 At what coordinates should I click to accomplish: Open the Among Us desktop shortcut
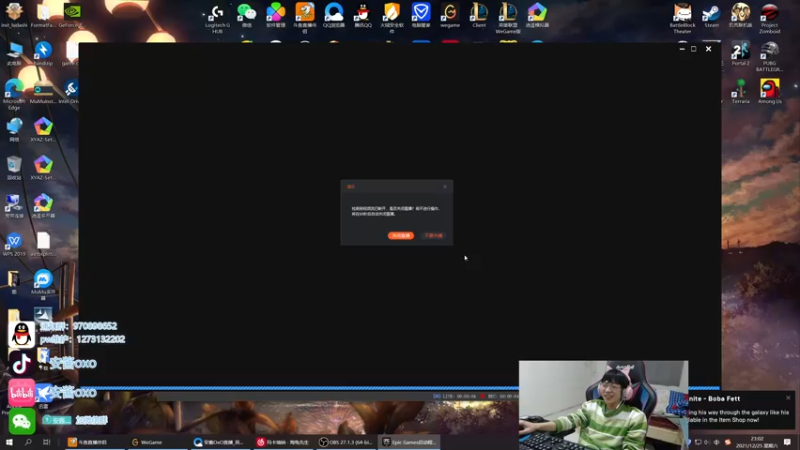point(769,92)
